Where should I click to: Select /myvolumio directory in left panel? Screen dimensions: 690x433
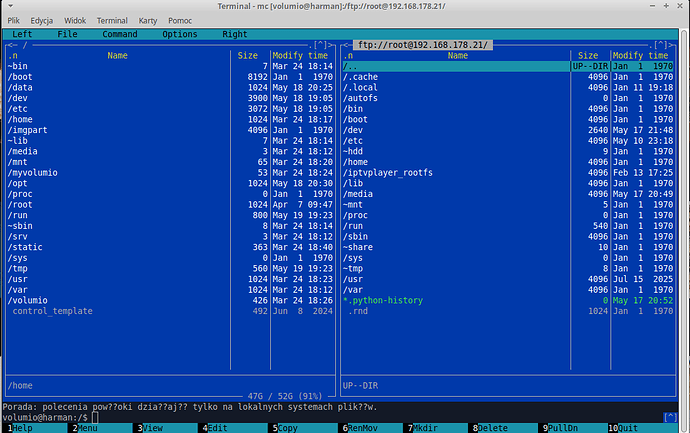[170, 172]
